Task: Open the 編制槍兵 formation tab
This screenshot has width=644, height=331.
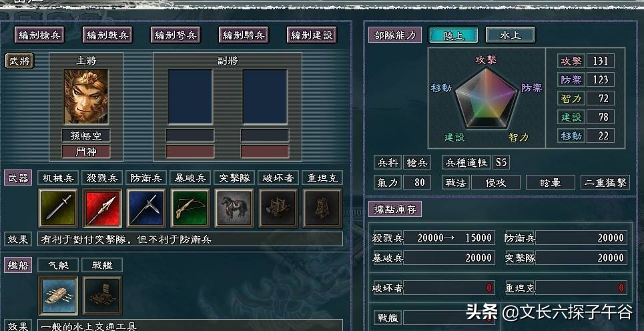Action: click(39, 35)
